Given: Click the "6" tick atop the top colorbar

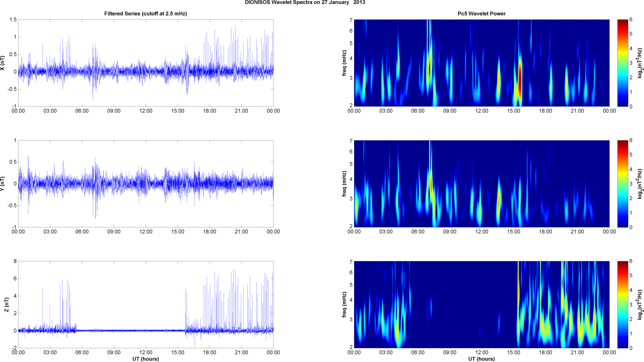Looking at the screenshot, I should [x=631, y=20].
